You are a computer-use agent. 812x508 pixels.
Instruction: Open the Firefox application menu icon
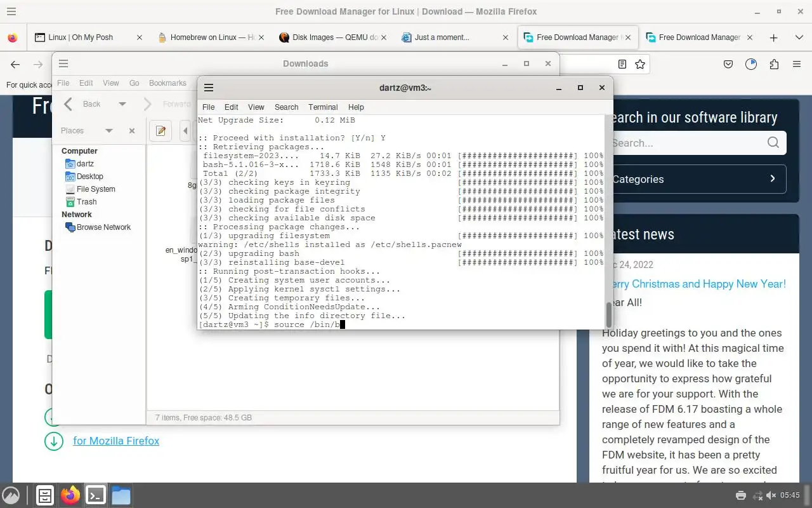[x=797, y=64]
